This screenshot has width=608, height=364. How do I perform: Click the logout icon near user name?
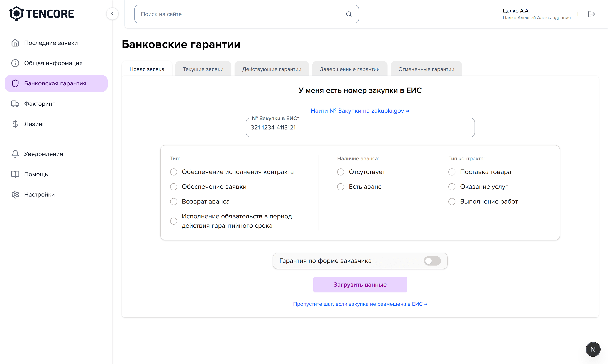click(592, 14)
